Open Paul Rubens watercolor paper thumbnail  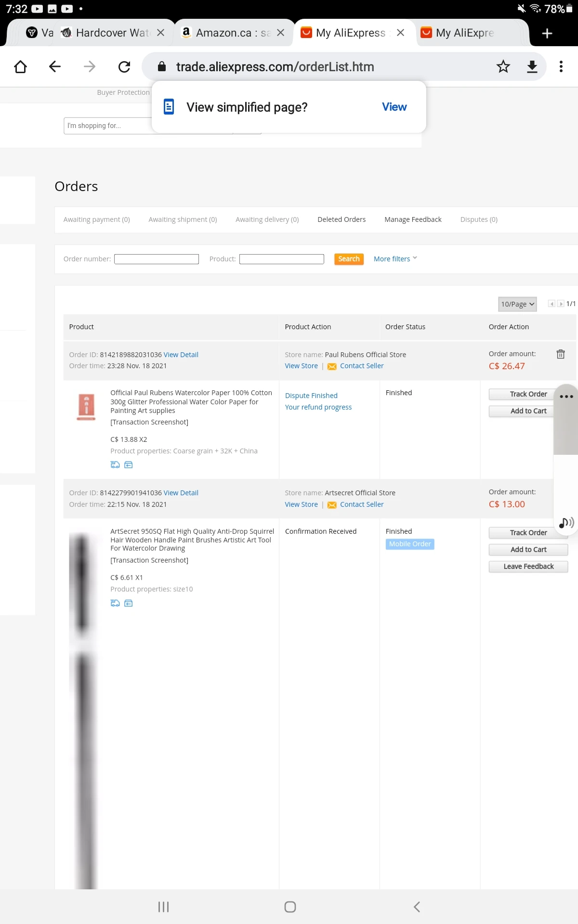pyautogui.click(x=86, y=407)
